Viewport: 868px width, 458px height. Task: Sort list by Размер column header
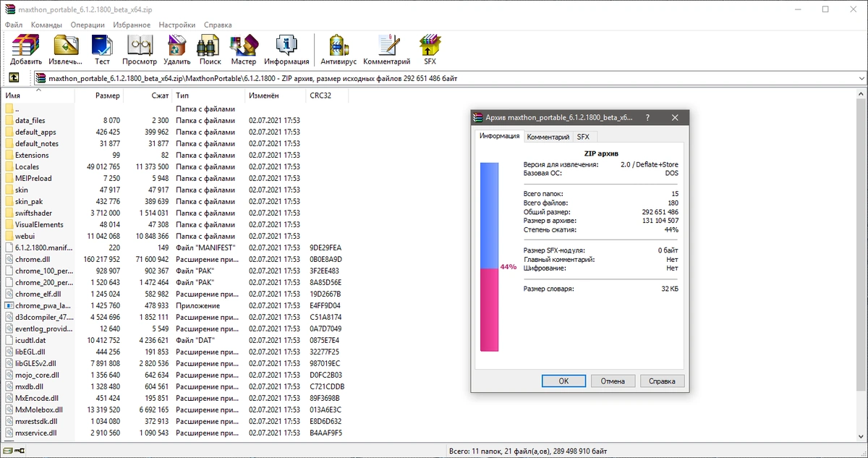tap(100, 96)
